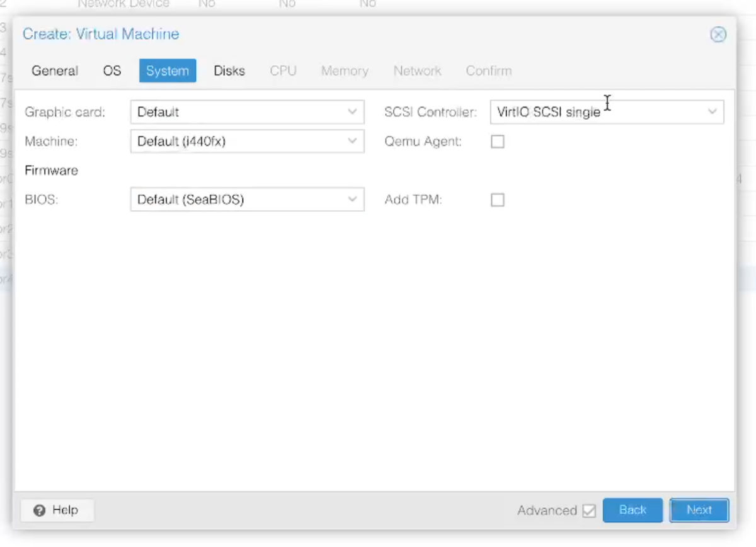The height and width of the screenshot is (547, 756).
Task: Disable the Advanced checkbox
Action: coord(589,510)
